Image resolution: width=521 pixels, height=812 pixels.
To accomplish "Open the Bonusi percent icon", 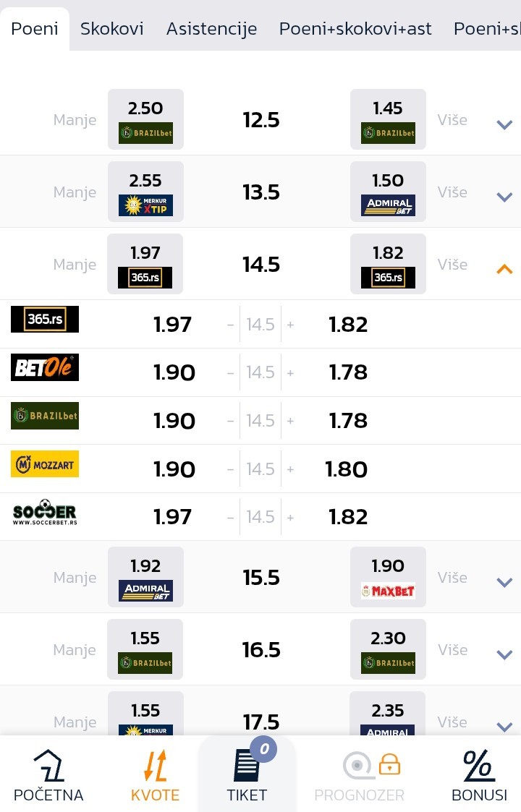I will pyautogui.click(x=478, y=767).
